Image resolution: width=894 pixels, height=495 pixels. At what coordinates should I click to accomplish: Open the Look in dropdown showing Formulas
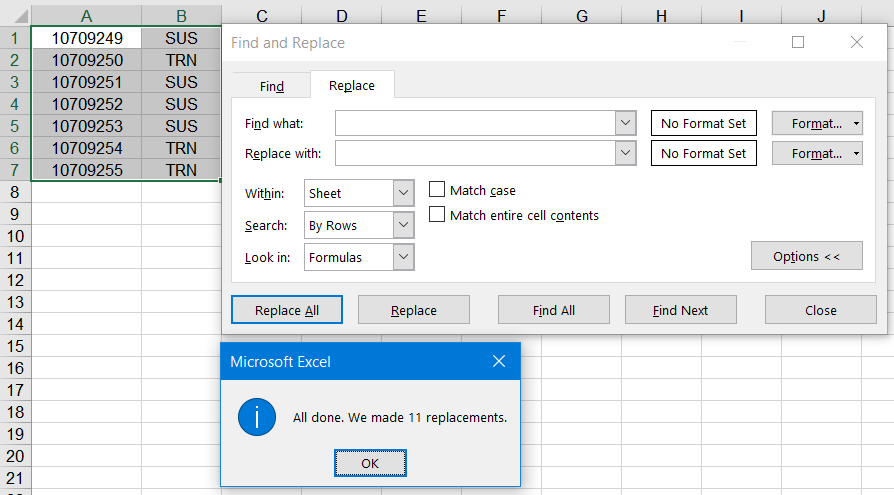click(359, 257)
